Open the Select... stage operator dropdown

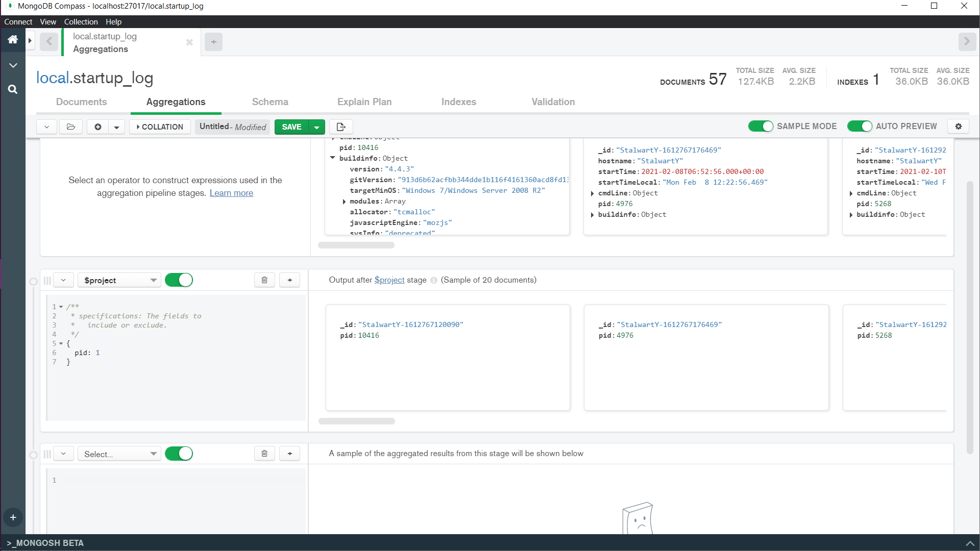[119, 454]
